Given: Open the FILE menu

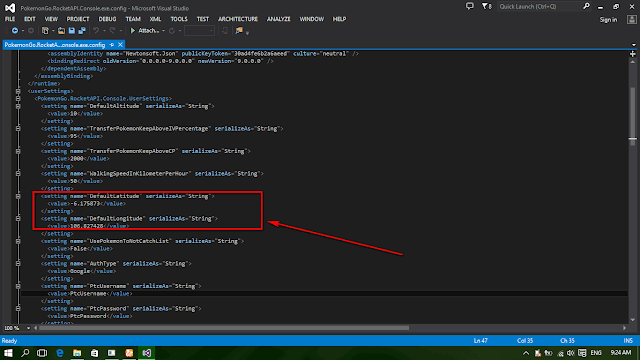Looking at the screenshot, I should coord(10,19).
